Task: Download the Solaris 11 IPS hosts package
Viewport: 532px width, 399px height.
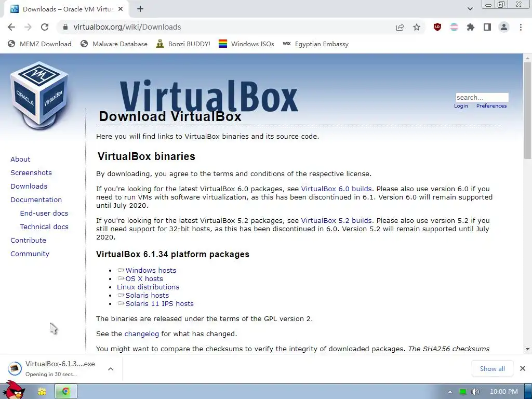Action: pyautogui.click(x=159, y=303)
